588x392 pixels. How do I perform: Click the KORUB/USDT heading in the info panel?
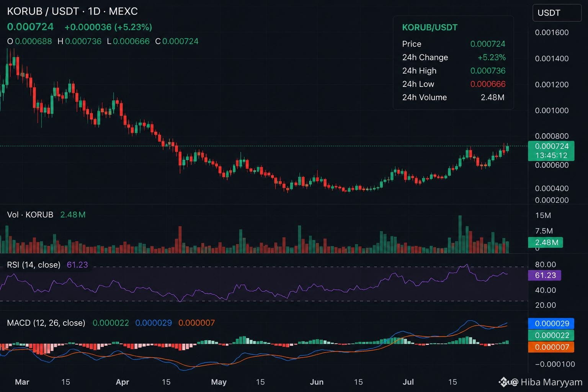(430, 28)
